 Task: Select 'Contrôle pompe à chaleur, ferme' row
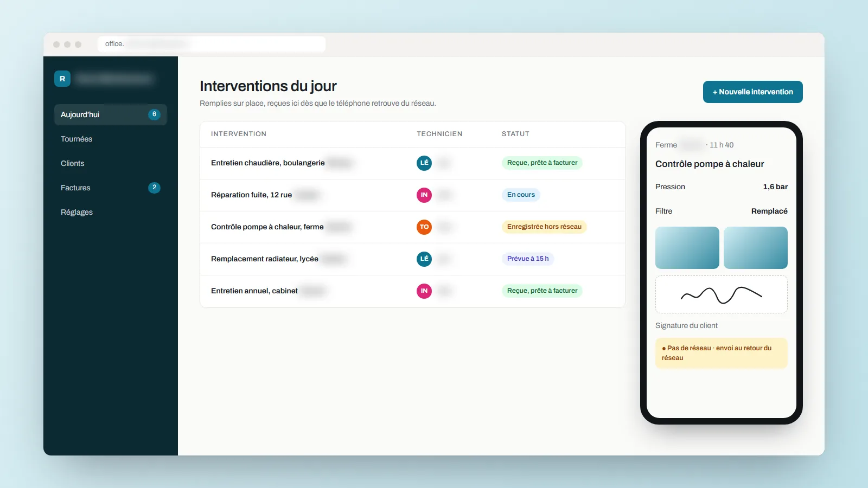tap(413, 227)
